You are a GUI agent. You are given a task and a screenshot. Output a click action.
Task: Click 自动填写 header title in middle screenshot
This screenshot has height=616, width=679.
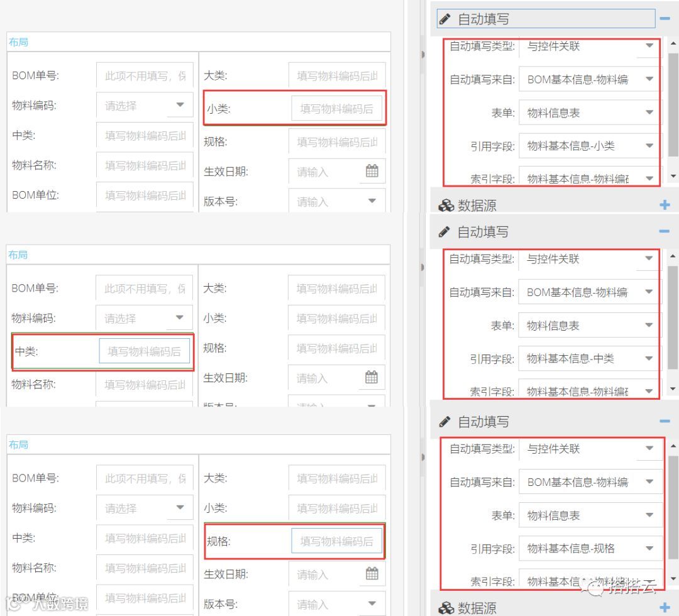[483, 232]
